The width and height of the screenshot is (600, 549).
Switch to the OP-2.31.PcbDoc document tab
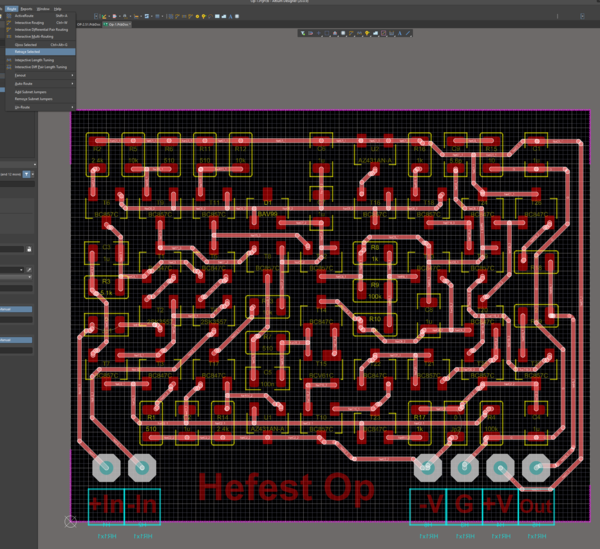pos(89,24)
